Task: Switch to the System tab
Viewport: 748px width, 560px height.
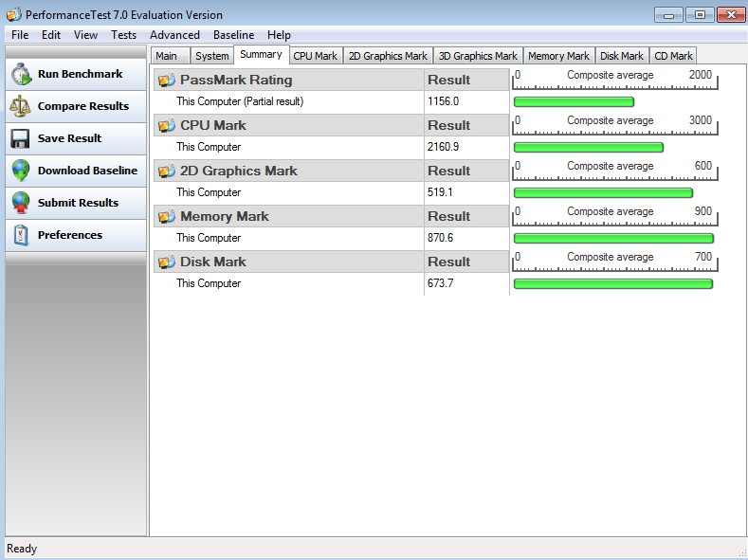Action: pos(212,56)
